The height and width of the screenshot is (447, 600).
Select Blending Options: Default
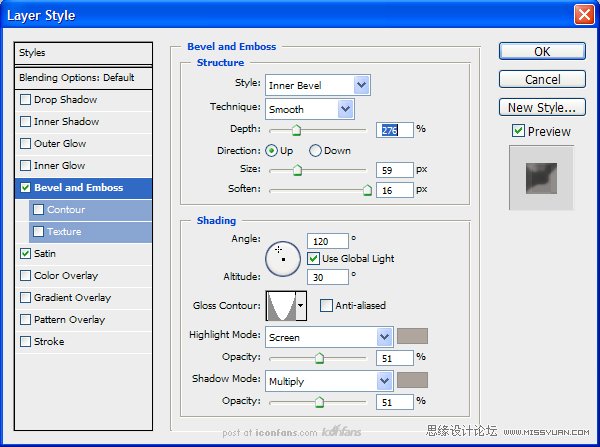pos(83,78)
